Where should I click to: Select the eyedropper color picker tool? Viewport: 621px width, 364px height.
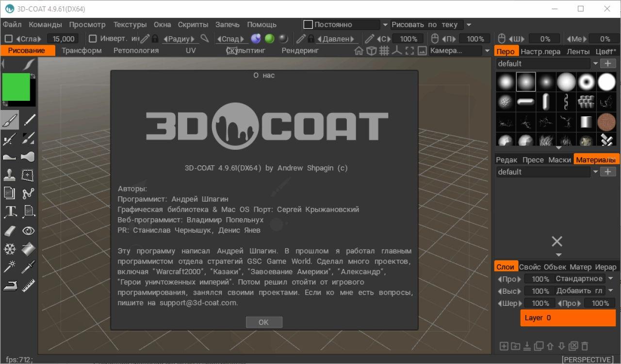29,267
